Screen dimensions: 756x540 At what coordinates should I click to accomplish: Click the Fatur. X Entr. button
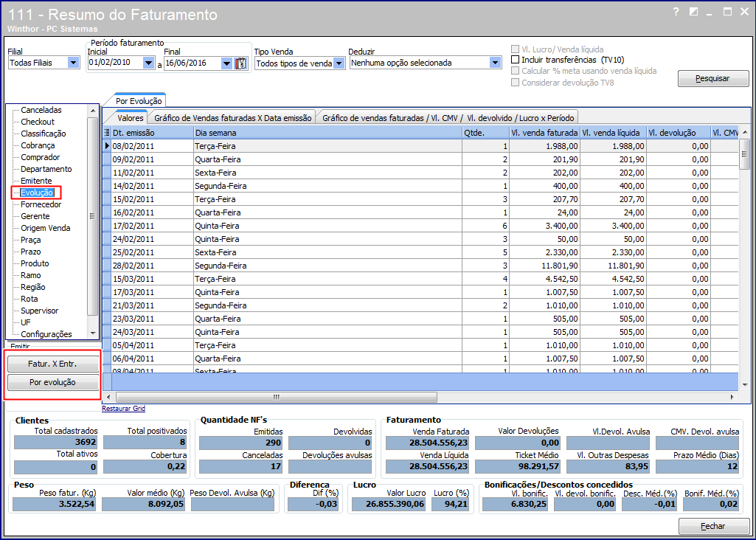pos(53,364)
